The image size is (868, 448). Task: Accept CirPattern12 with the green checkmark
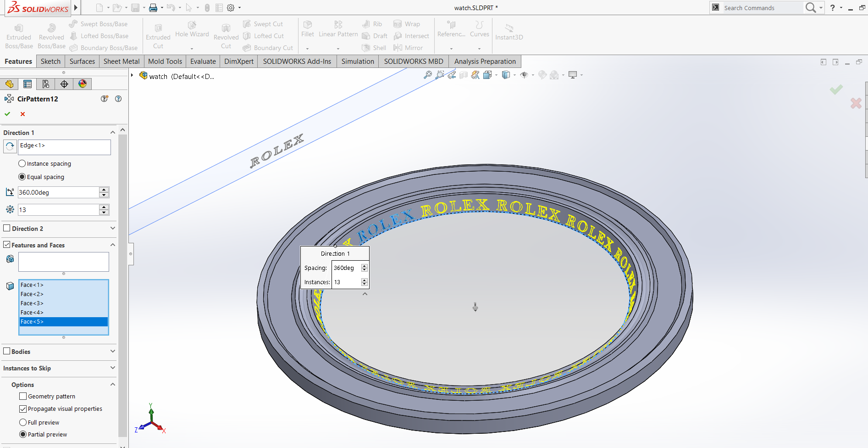pos(7,114)
